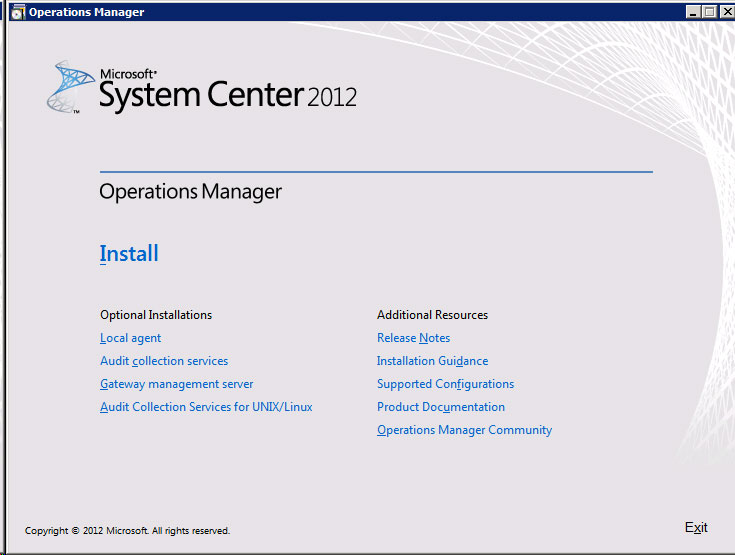Click the Operations Manager section heading
735x555 pixels.
pyautogui.click(x=190, y=192)
